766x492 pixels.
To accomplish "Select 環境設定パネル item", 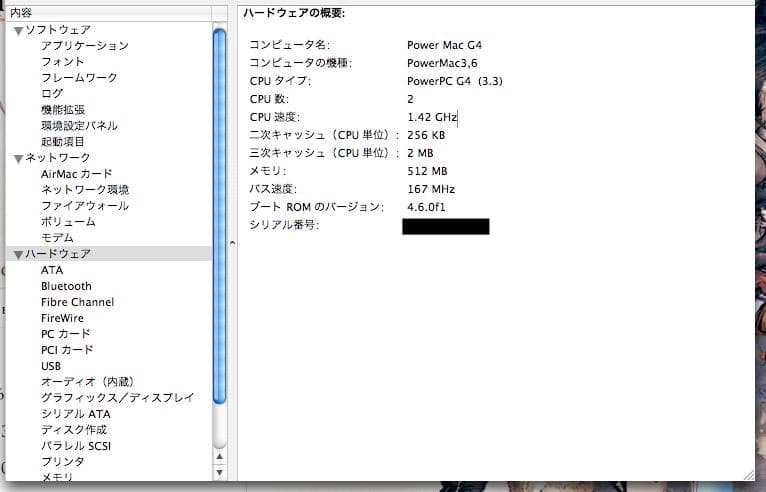I will (x=79, y=126).
